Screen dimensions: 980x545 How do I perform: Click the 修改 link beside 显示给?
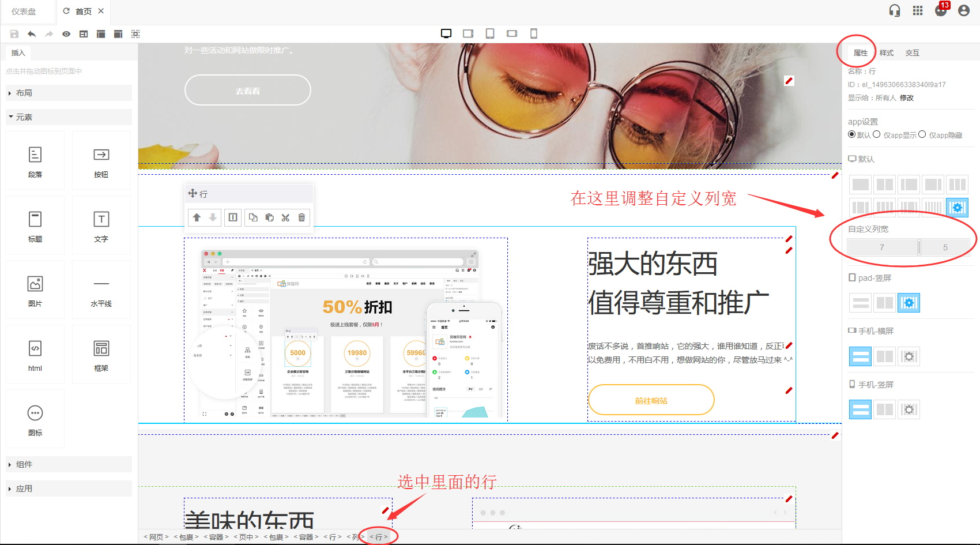pos(907,97)
